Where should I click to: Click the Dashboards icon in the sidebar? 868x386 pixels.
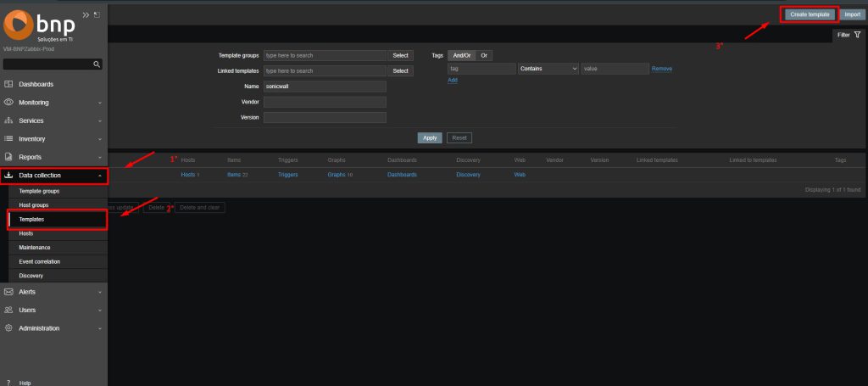point(8,84)
